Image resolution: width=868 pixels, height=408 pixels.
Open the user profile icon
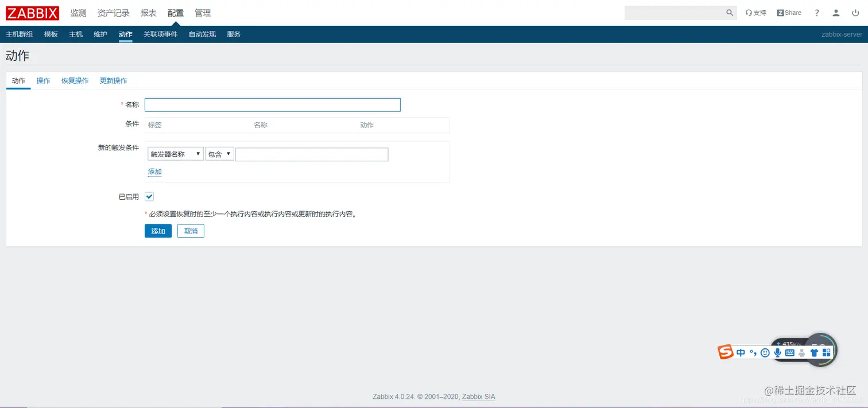[x=836, y=13]
